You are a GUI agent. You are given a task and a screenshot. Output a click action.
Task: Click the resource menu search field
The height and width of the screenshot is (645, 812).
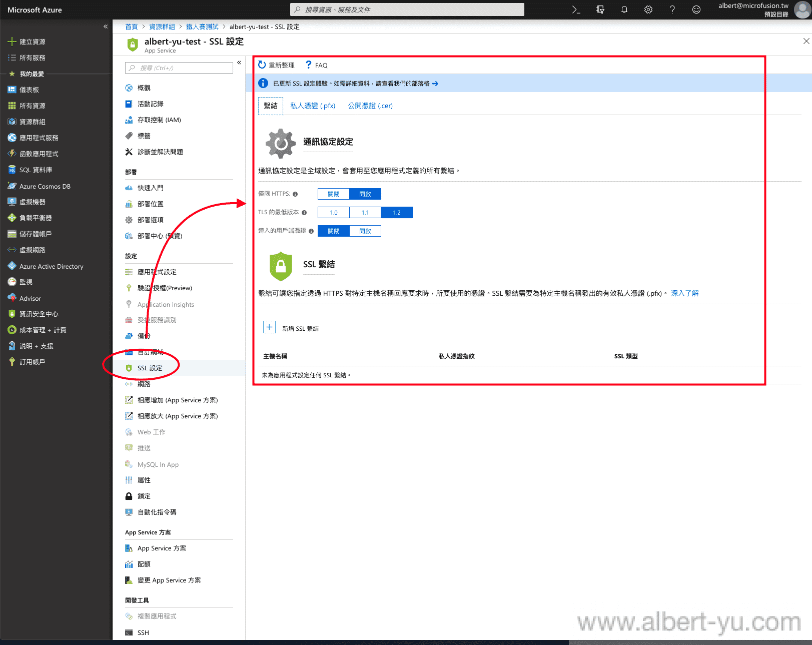click(179, 68)
